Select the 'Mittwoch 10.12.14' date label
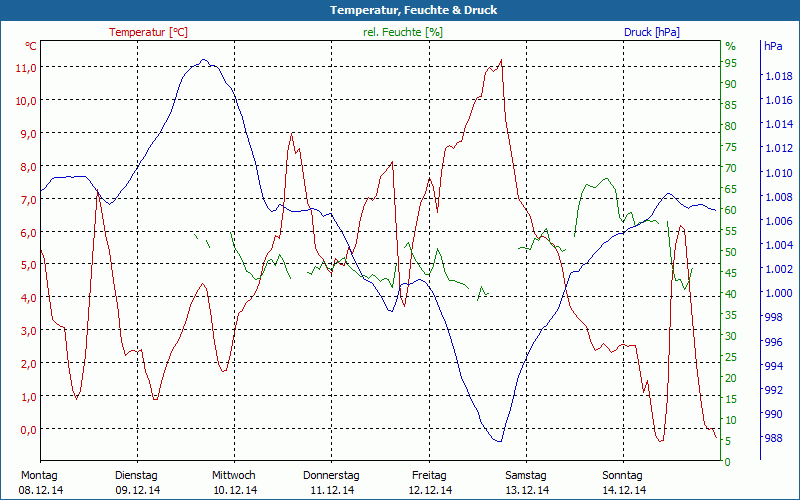 tap(234, 482)
